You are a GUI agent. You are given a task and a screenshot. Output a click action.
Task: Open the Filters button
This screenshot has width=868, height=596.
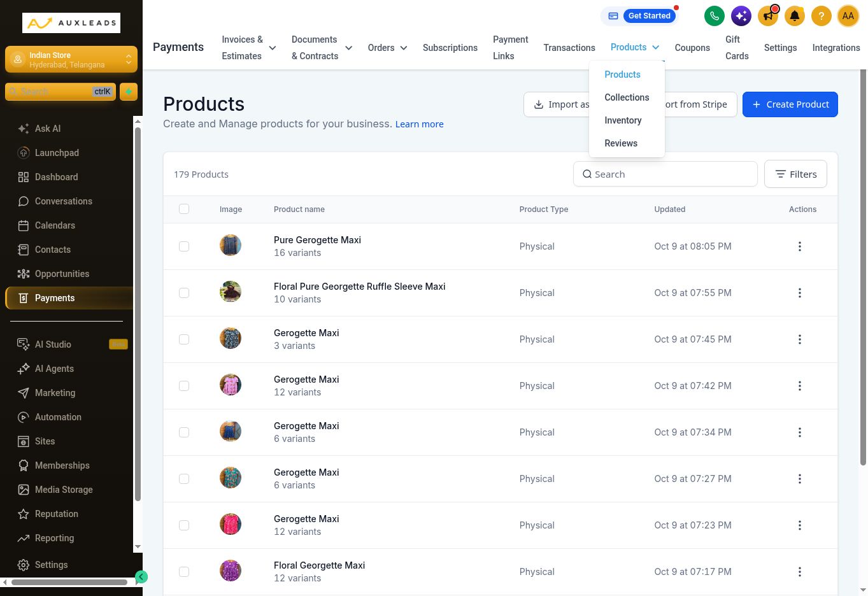(x=795, y=174)
